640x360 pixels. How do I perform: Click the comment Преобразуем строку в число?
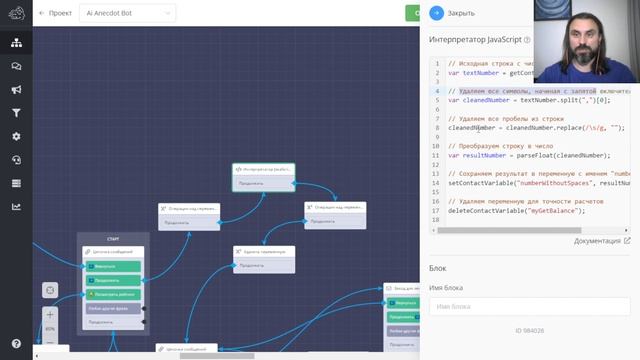coord(501,146)
